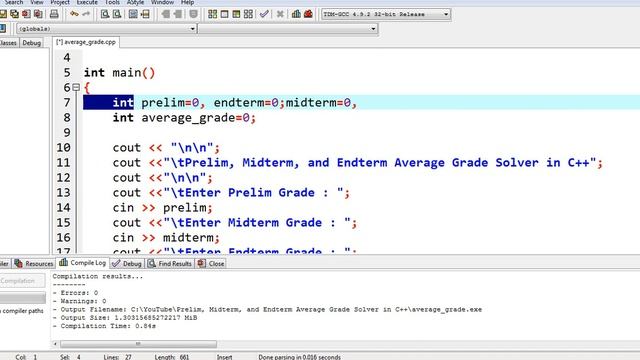Click 'cin >> midterm;' on line 16
This screenshot has height=360, width=640.
(x=166, y=238)
